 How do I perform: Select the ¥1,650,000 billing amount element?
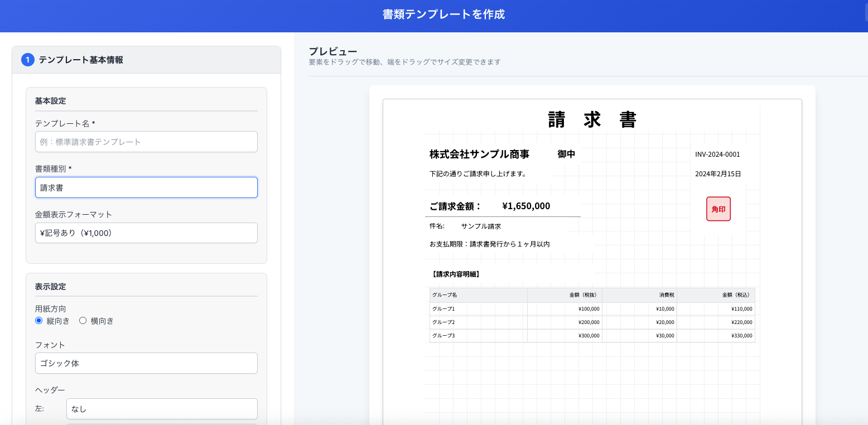[x=527, y=206]
